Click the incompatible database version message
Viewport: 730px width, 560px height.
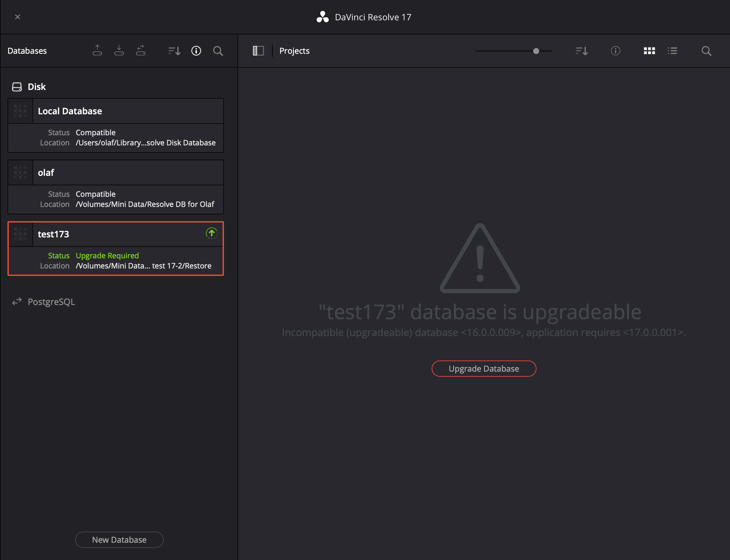[484, 333]
